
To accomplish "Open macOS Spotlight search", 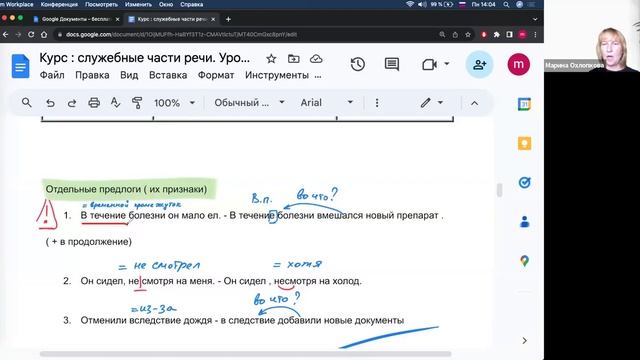I will click(x=506, y=4).
